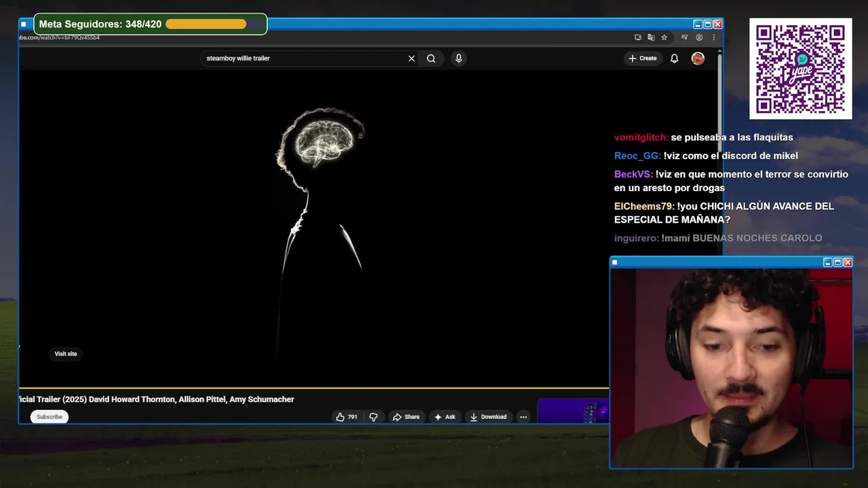Click the video title text

pyautogui.click(x=157, y=399)
